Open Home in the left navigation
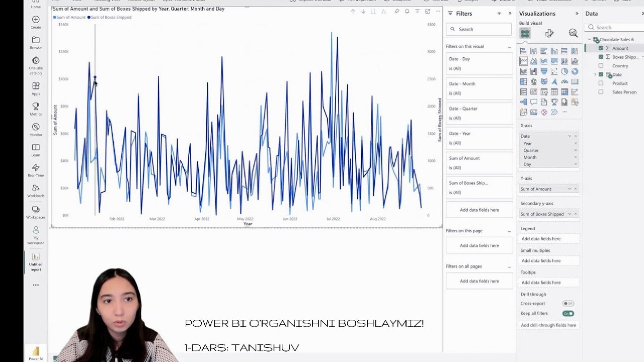Viewport: 644px width, 362px height. [x=36, y=5]
